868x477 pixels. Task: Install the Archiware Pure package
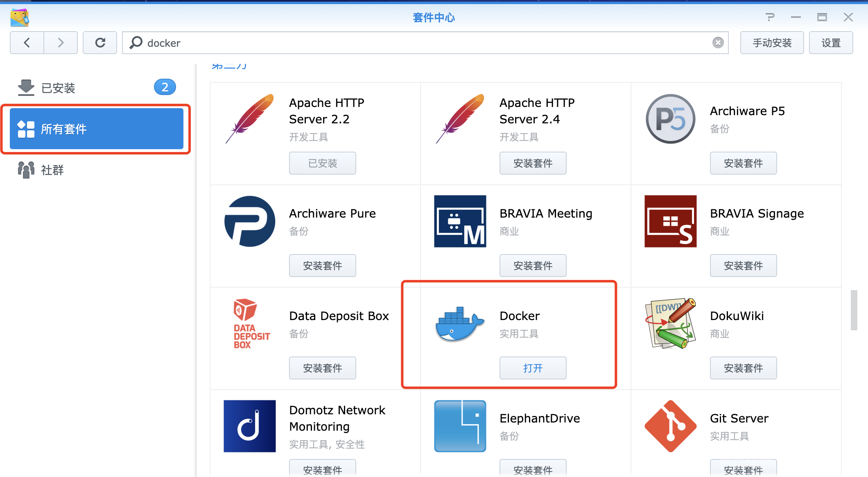pyautogui.click(x=323, y=266)
